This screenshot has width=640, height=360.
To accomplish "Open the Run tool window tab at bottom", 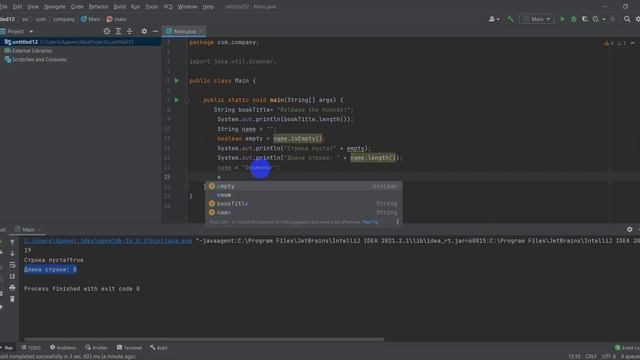I will (7, 348).
